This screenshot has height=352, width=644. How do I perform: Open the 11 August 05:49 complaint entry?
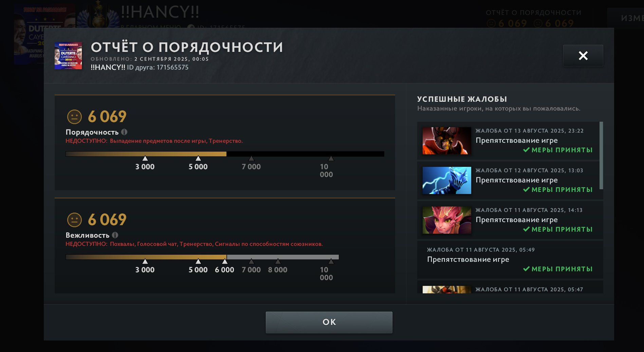(x=510, y=260)
